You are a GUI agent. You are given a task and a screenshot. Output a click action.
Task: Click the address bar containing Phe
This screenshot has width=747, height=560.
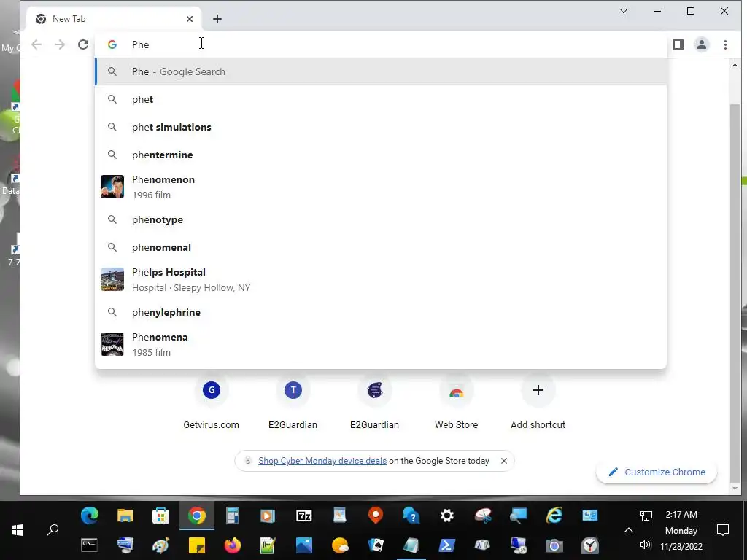coord(381,44)
